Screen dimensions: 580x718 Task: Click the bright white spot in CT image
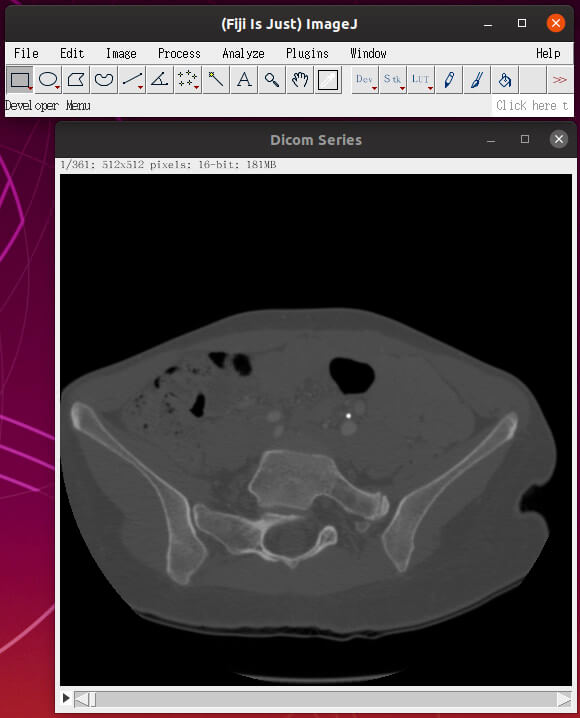[x=348, y=416]
